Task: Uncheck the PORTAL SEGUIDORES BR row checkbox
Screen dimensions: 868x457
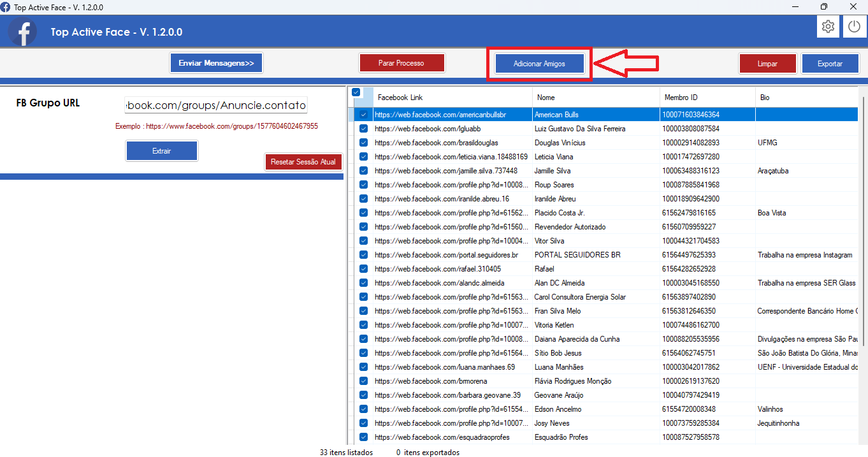Action: click(x=363, y=255)
